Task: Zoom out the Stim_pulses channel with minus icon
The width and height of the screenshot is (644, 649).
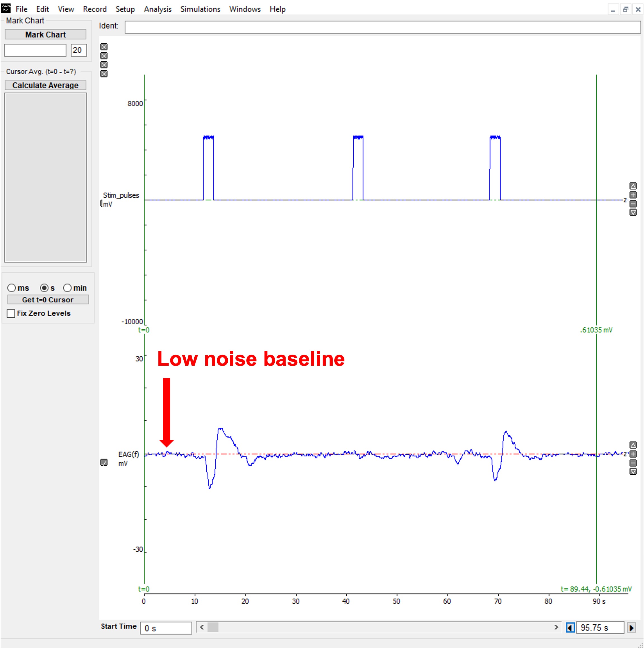Action: point(633,203)
